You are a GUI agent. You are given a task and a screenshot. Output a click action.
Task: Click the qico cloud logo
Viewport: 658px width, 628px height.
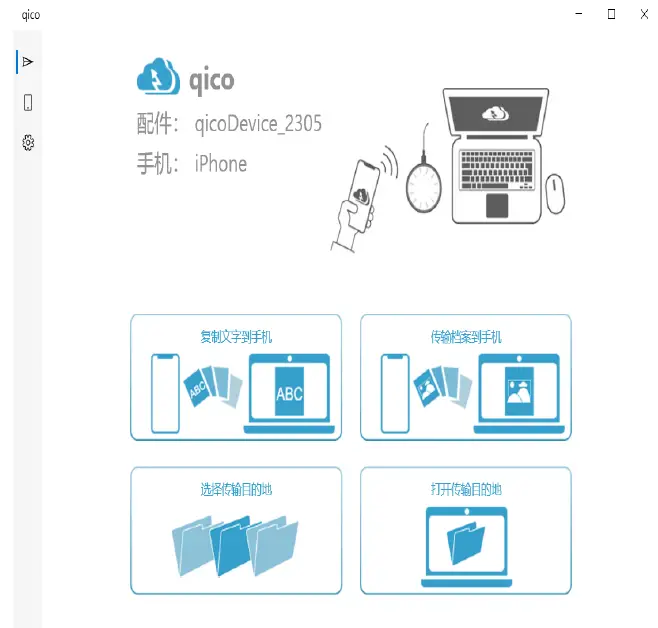[x=158, y=77]
